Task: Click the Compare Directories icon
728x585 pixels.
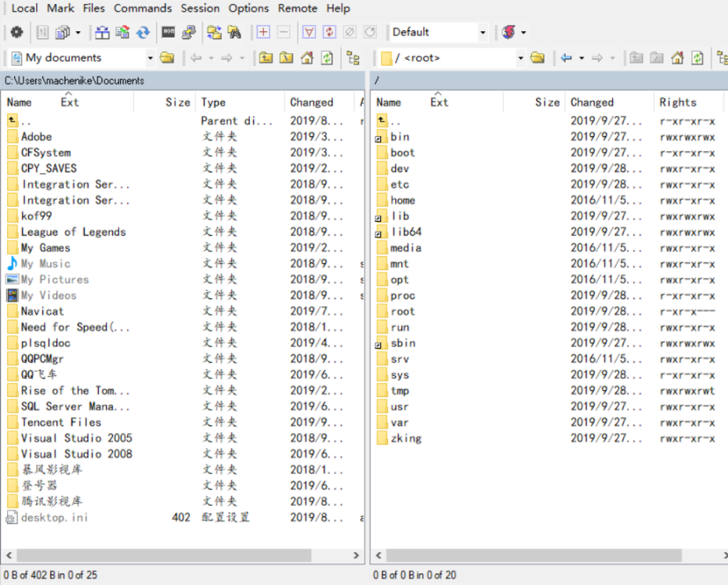Action: 102,32
